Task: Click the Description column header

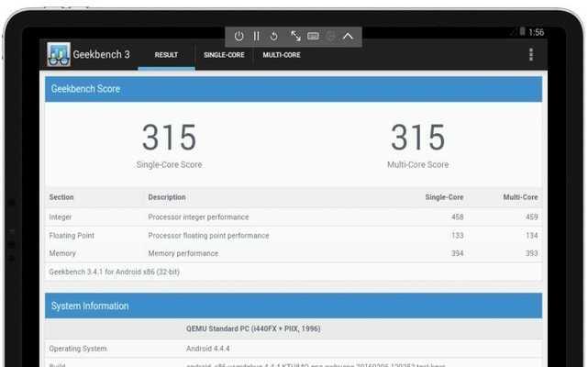Action: [x=167, y=197]
